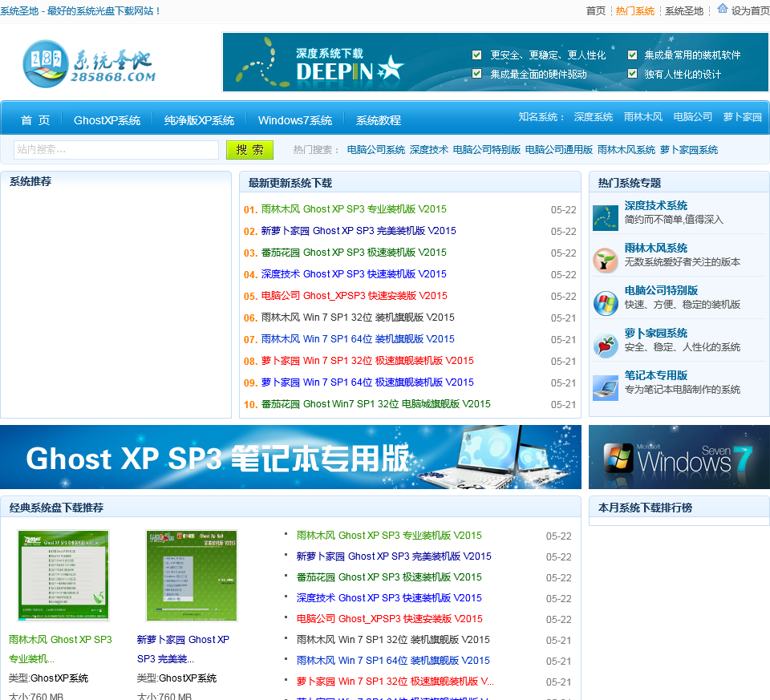Open item 08 萝卜家园 Win 7 SP1 32位
The width and height of the screenshot is (770, 700).
pos(367,360)
